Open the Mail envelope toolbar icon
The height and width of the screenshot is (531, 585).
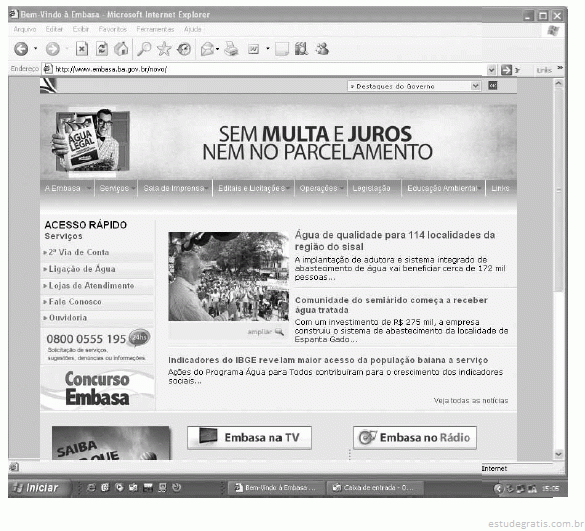point(208,49)
